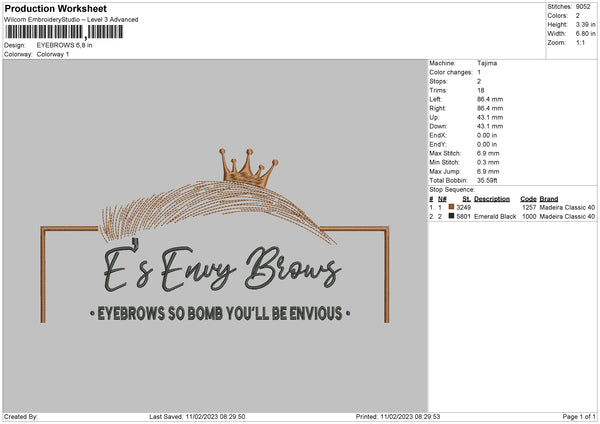Select the Left value 86.4 mm
Screen dimensions: 600x424
[x=490, y=99]
